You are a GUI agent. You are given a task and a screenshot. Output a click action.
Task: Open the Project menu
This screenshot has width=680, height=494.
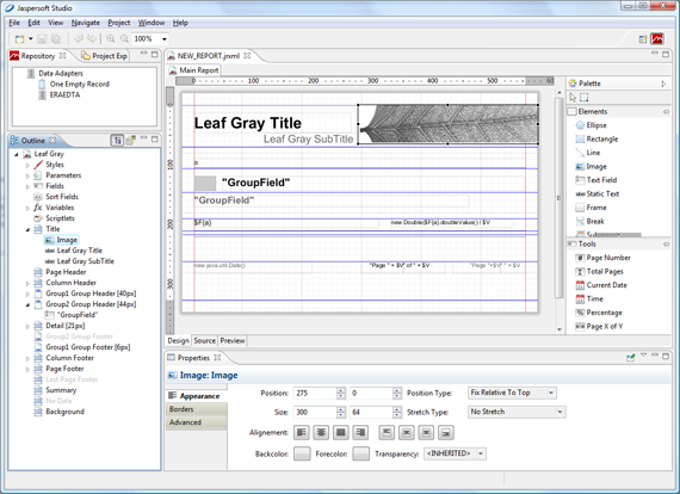point(119,22)
